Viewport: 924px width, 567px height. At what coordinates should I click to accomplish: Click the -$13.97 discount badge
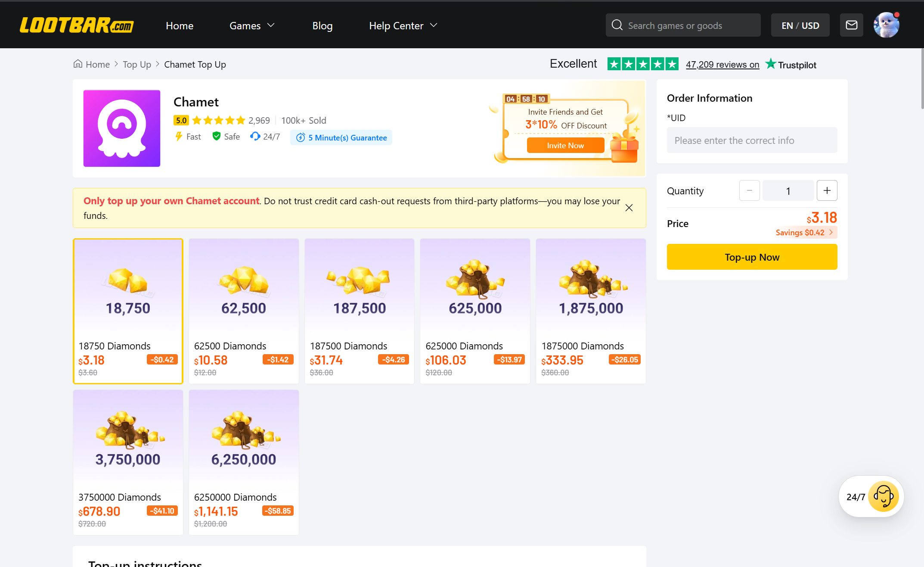[x=509, y=359]
